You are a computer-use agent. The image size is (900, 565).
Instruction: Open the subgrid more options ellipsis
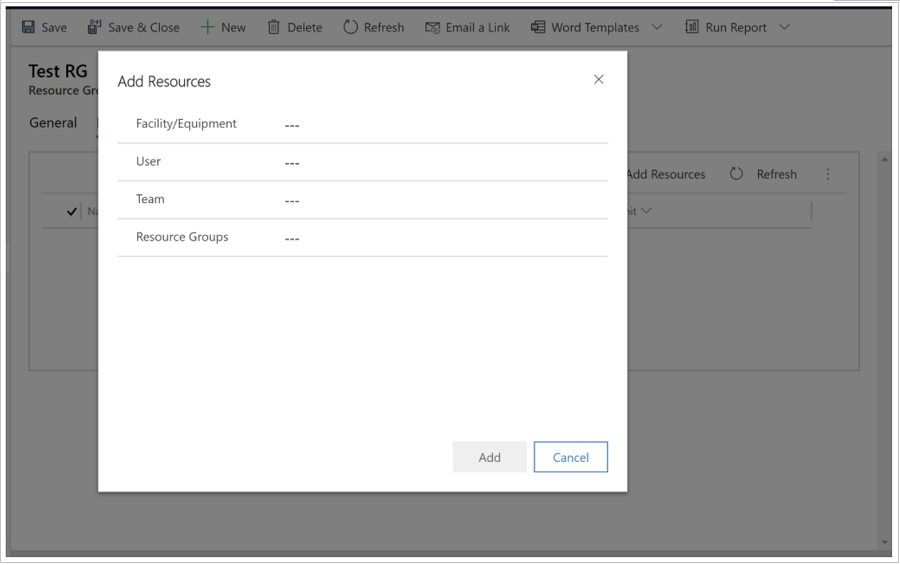click(828, 174)
